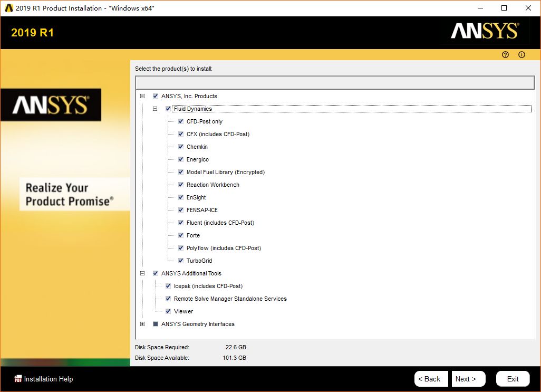Collapse the Fluid Dynamics group

tap(155, 109)
